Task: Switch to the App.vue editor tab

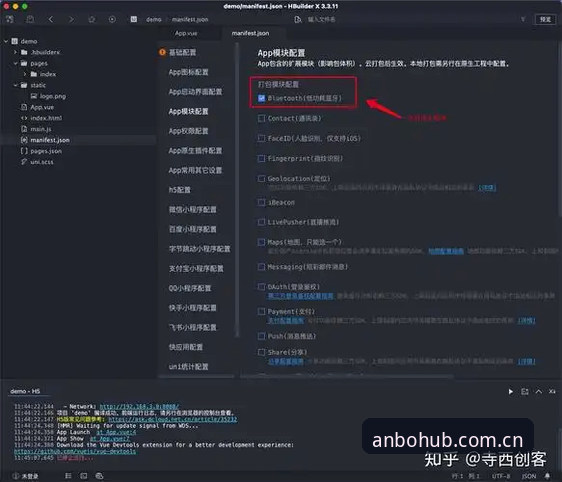Action: click(x=186, y=33)
